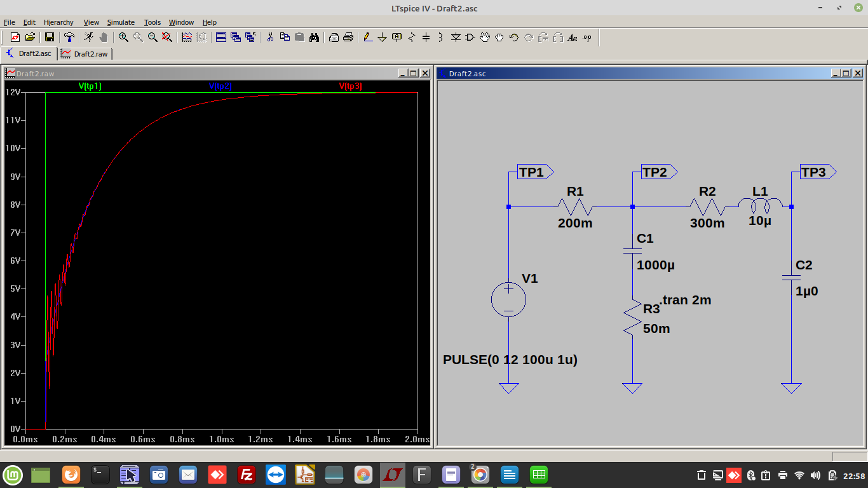Open the File menu
The height and width of the screenshot is (488, 868).
[9, 22]
